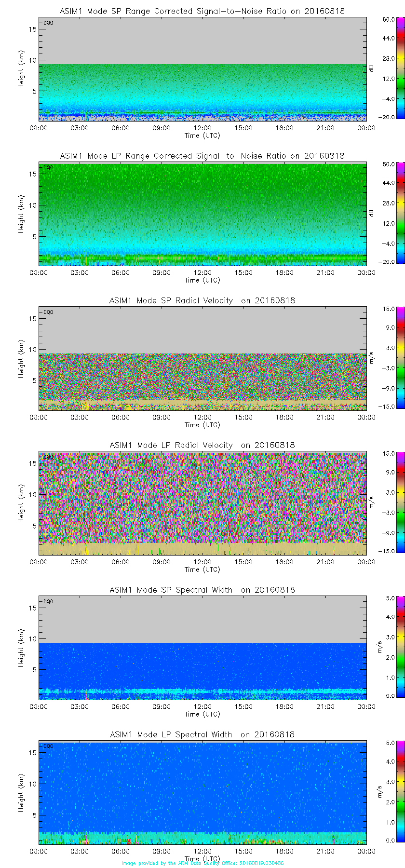Click DQO label in LP Radial Velocity plot

click(x=48, y=457)
